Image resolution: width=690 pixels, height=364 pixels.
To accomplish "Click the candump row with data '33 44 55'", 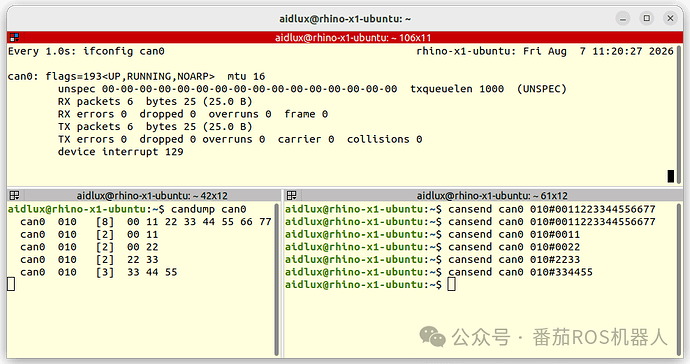I will coord(99,272).
